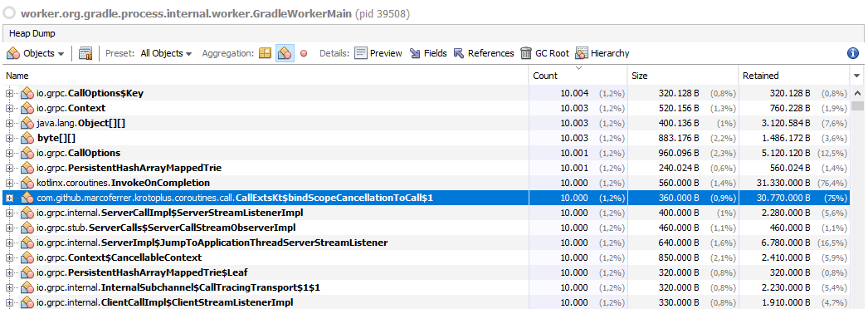Select the io.grpc.CallOptions row name

79,153
